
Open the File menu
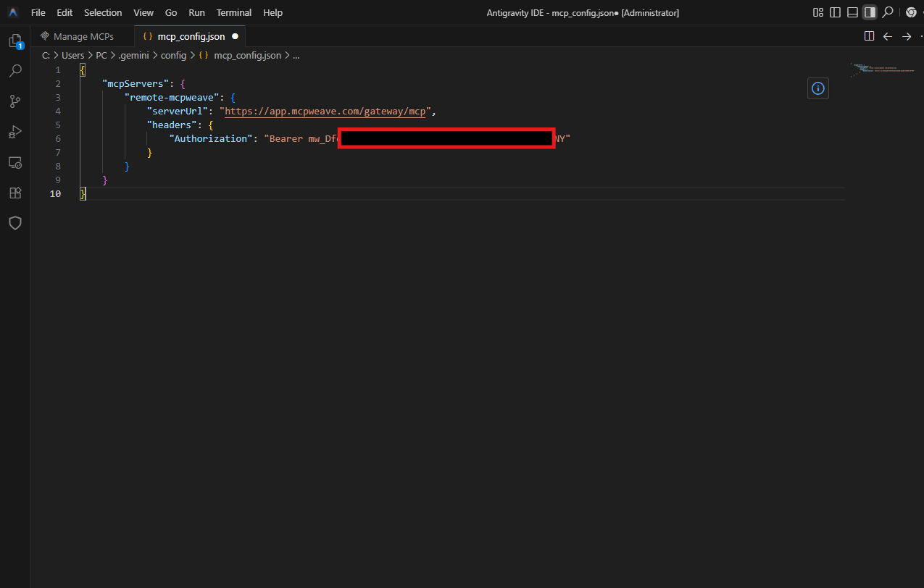(x=38, y=12)
